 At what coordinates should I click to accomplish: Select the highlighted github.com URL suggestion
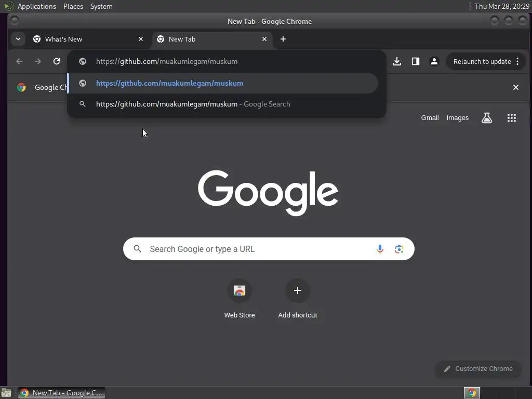tap(223, 83)
